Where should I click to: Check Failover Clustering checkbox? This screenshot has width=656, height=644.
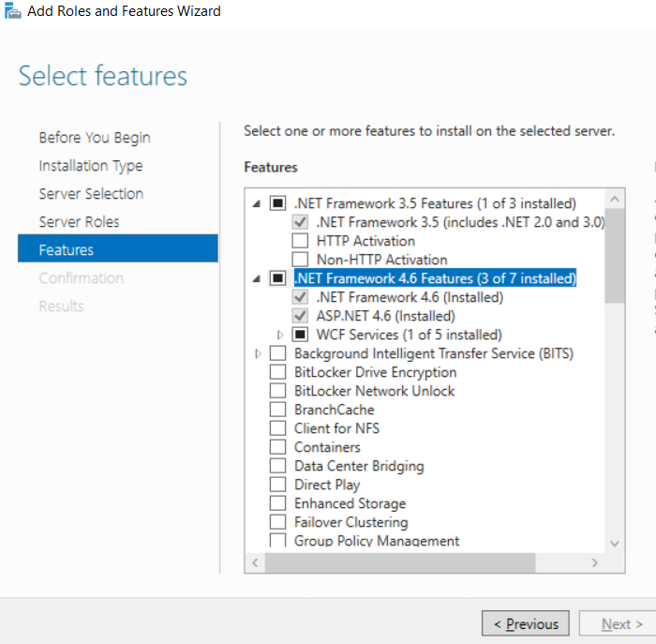tap(277, 522)
